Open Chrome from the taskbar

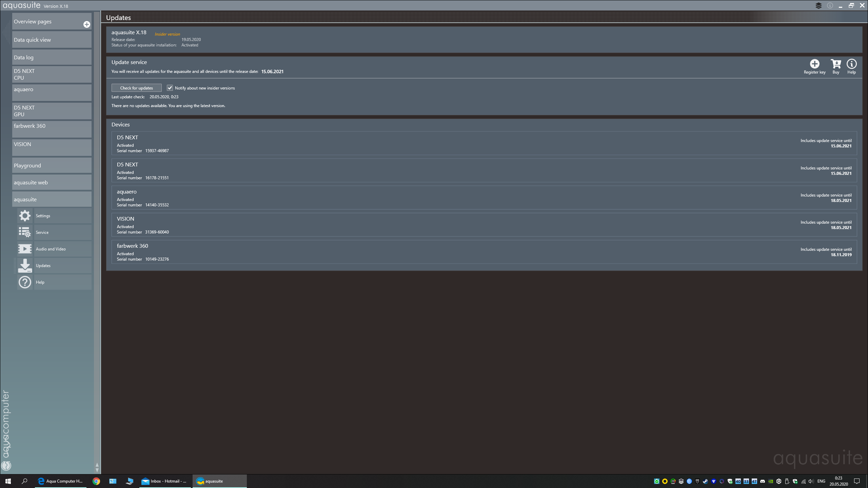tap(96, 481)
